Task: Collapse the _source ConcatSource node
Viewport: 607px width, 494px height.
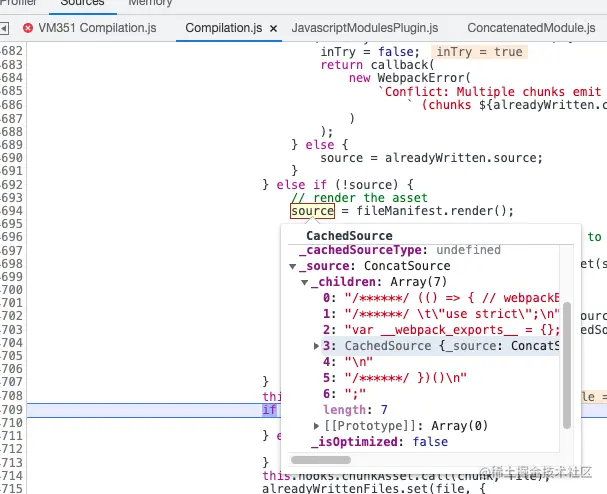Action: click(x=293, y=266)
